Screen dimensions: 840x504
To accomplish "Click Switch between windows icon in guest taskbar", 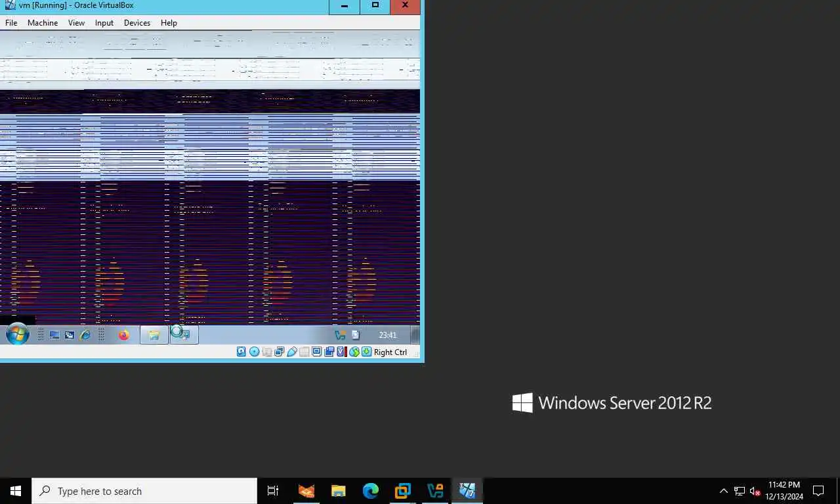I will point(70,335).
